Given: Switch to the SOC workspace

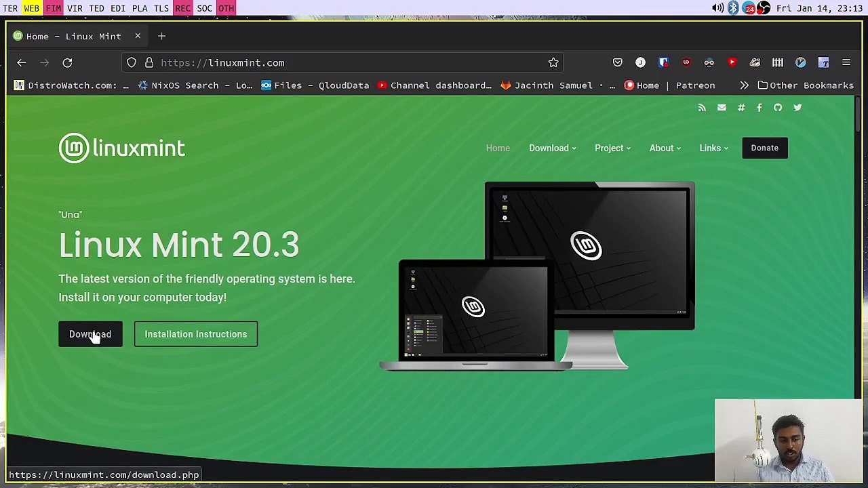Looking at the screenshot, I should click(205, 8).
